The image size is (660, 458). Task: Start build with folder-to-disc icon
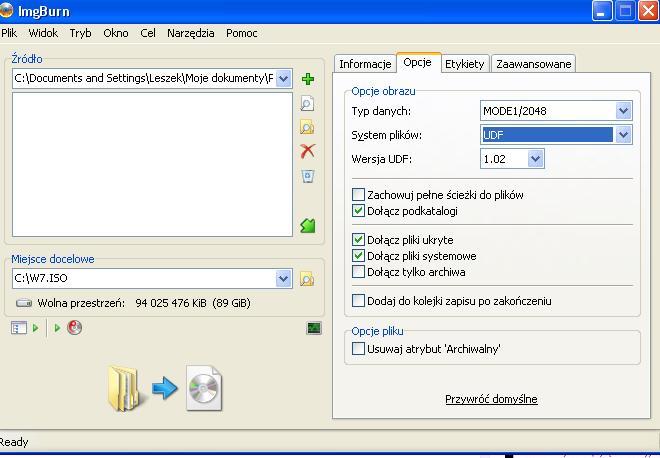pos(165,388)
